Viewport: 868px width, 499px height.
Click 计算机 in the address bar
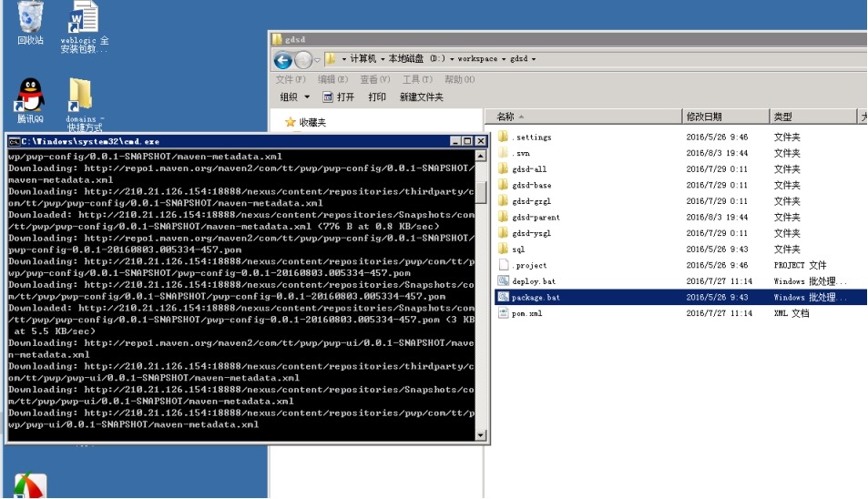coord(363,58)
